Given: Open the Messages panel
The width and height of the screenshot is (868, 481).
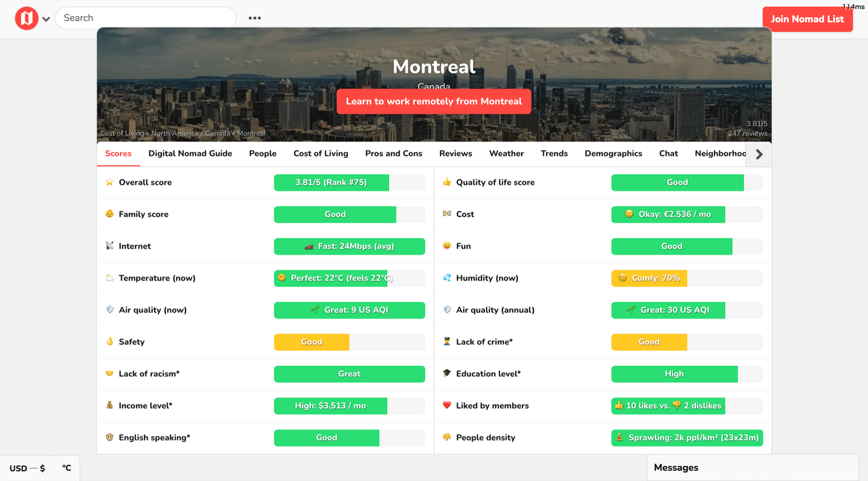Looking at the screenshot, I should [752, 468].
